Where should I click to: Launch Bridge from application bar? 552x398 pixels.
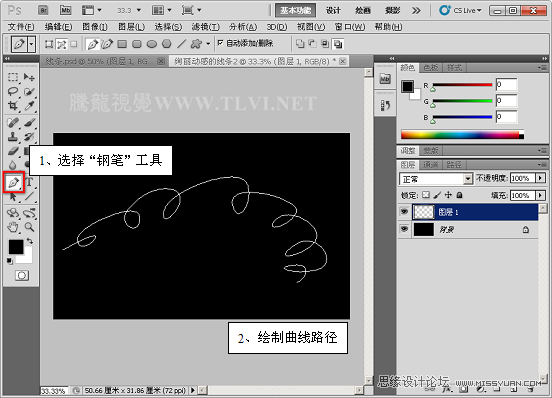(x=43, y=11)
